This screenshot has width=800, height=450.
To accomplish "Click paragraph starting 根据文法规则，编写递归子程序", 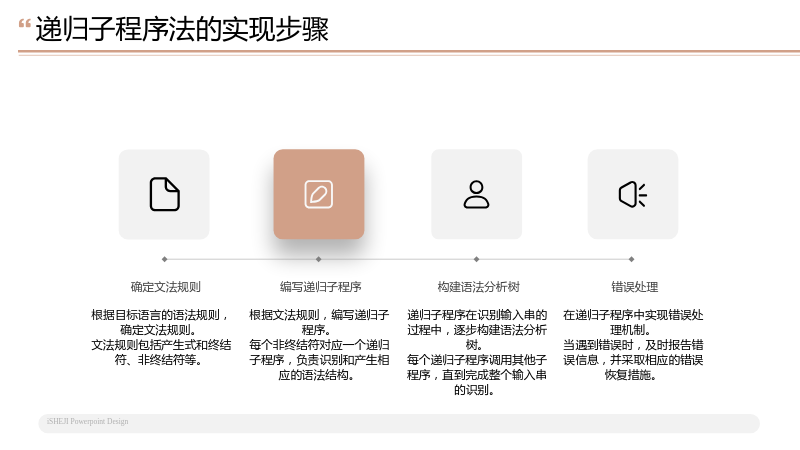I will [x=319, y=345].
